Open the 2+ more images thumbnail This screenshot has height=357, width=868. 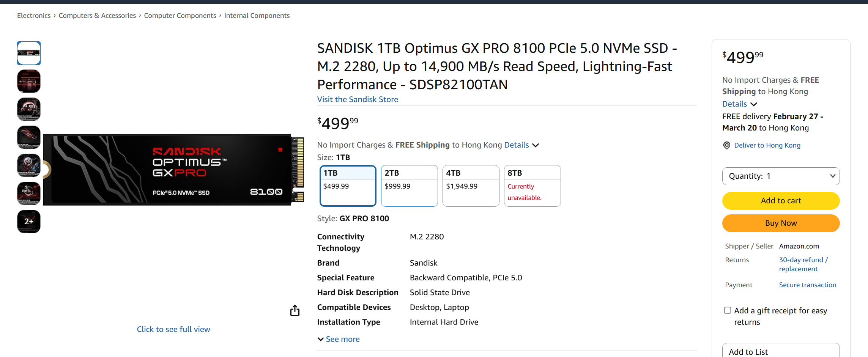click(x=29, y=221)
